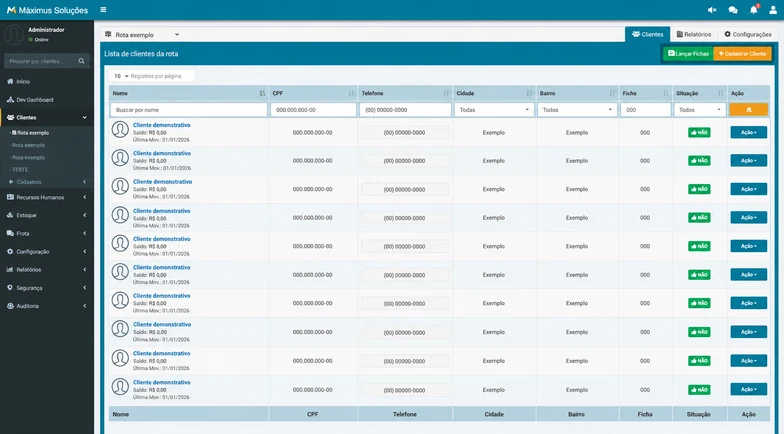Image resolution: width=784 pixels, height=434 pixels.
Task: Open the chat messages icon
Action: (x=733, y=10)
